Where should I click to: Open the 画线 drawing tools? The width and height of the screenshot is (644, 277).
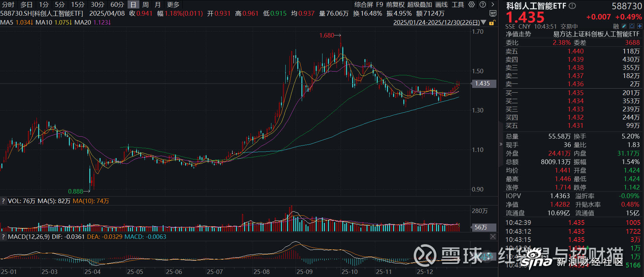pos(441,4)
